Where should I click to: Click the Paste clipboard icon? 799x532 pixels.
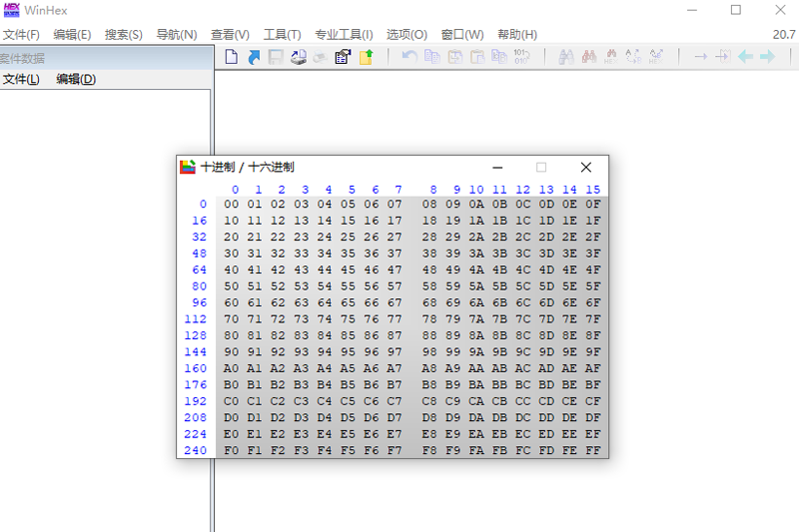tap(477, 57)
